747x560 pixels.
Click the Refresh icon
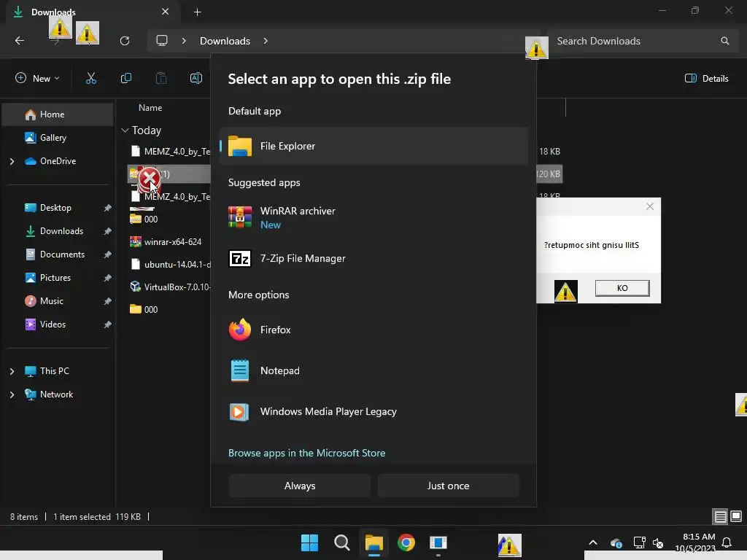pyautogui.click(x=125, y=41)
